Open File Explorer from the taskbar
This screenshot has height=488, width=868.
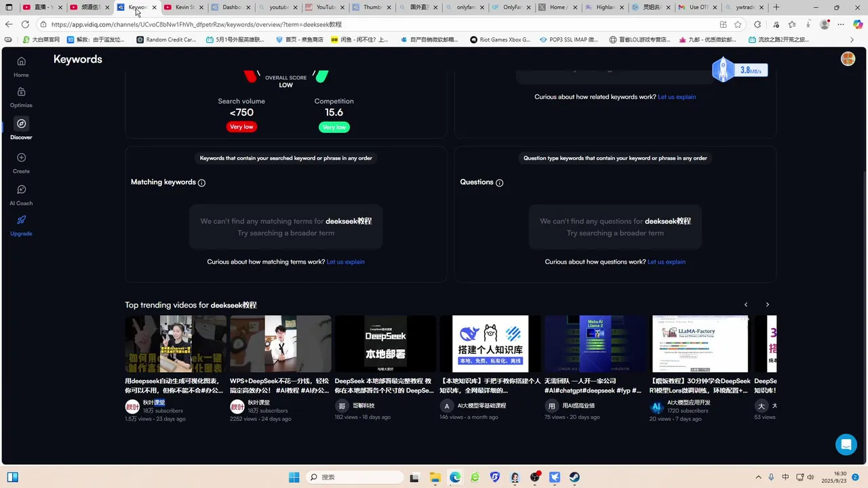(435, 477)
